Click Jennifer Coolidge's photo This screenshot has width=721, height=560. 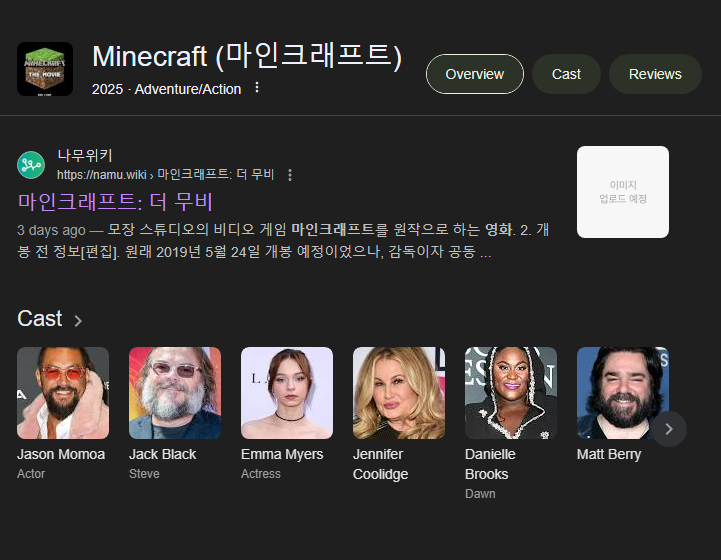(399, 393)
